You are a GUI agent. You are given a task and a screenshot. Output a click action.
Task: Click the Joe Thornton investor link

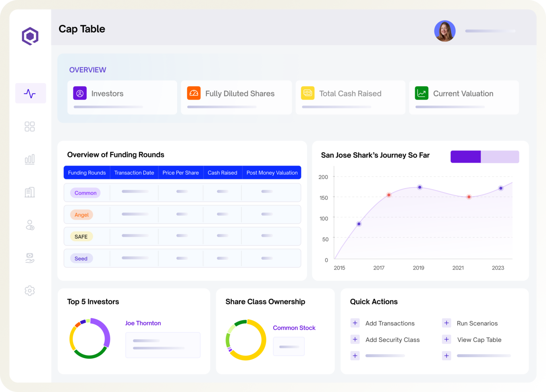click(x=143, y=323)
